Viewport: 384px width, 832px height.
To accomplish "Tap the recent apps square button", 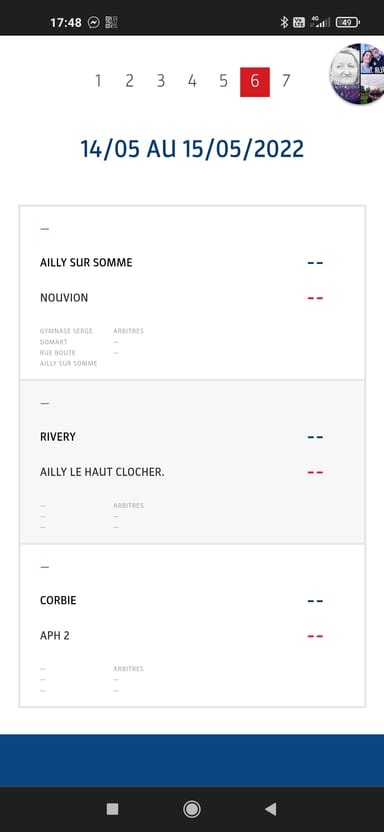I will coord(112,809).
